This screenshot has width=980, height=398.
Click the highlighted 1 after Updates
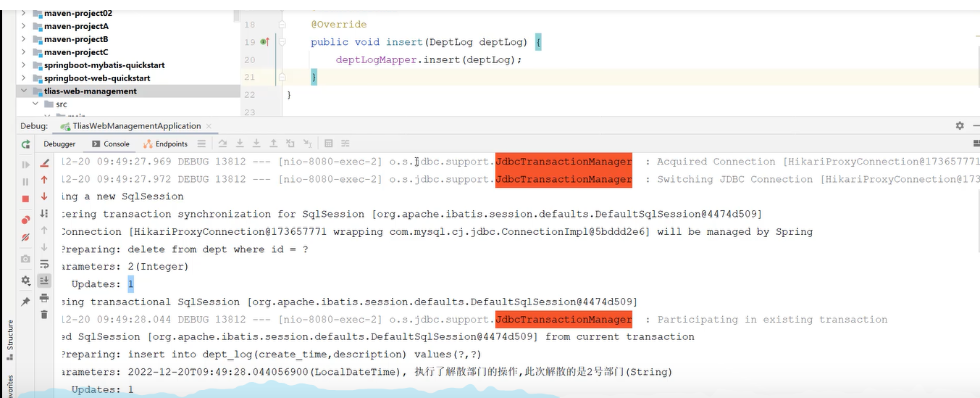click(130, 284)
